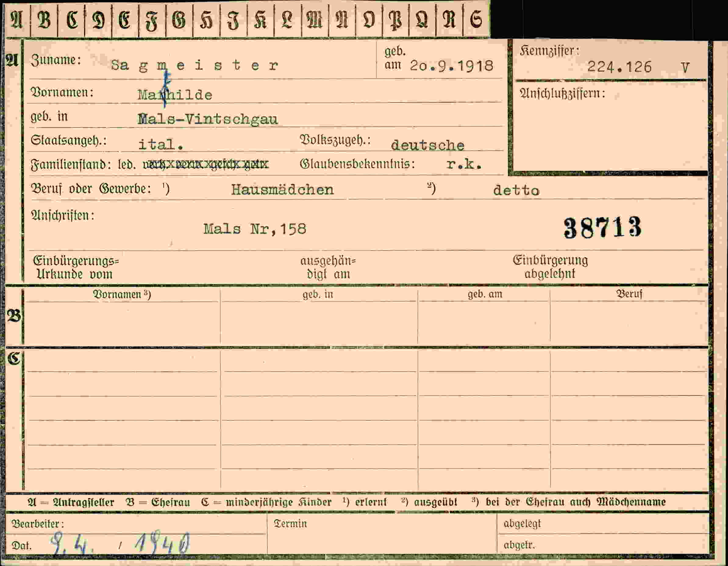Pick the letter G index tab
Viewport: 728px width, 566px height.
click(x=179, y=20)
